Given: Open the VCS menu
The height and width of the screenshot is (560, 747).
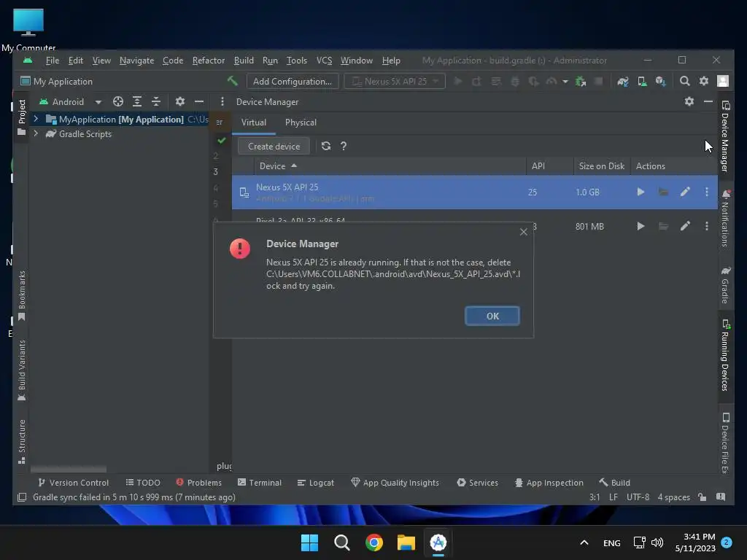Looking at the screenshot, I should coord(324,61).
